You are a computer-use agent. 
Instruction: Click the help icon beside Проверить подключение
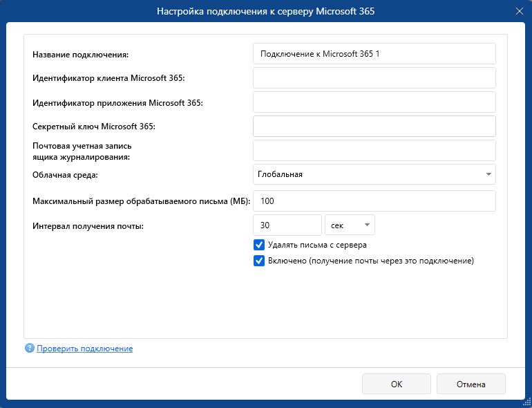tap(30, 349)
